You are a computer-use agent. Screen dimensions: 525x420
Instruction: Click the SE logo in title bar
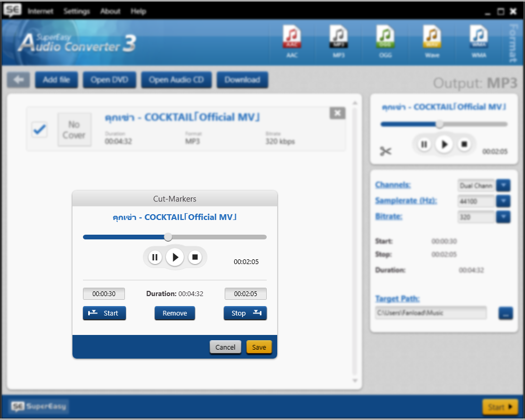(13, 10)
